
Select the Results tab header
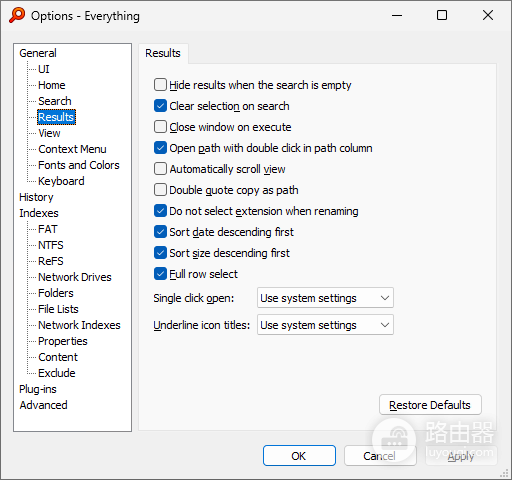[163, 53]
